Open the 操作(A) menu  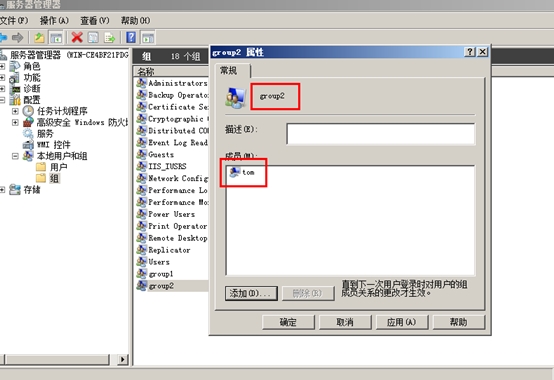(54, 21)
